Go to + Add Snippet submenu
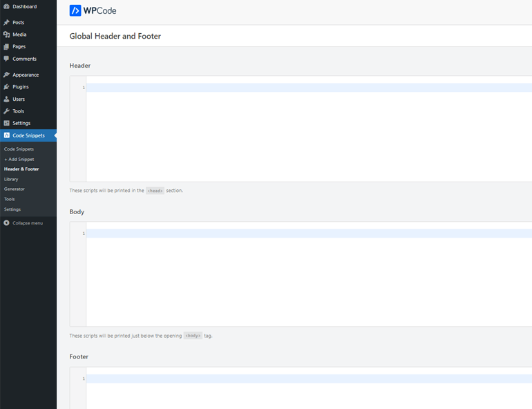The image size is (532, 409). [19, 159]
